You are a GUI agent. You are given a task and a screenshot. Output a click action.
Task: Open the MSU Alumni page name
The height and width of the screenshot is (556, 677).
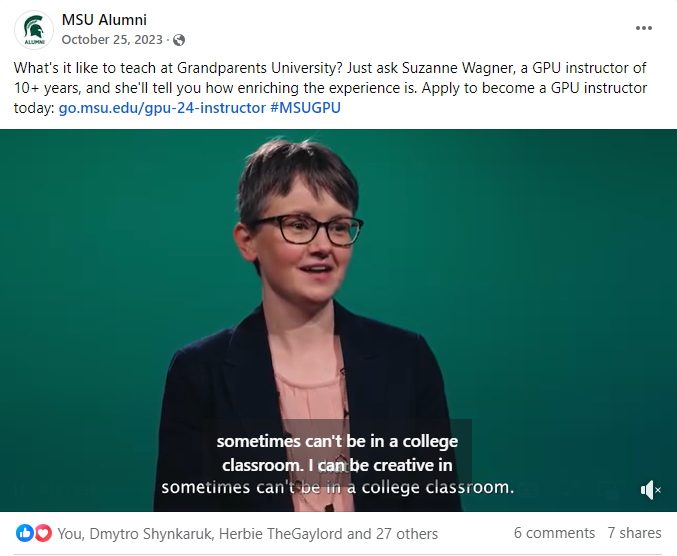point(104,20)
